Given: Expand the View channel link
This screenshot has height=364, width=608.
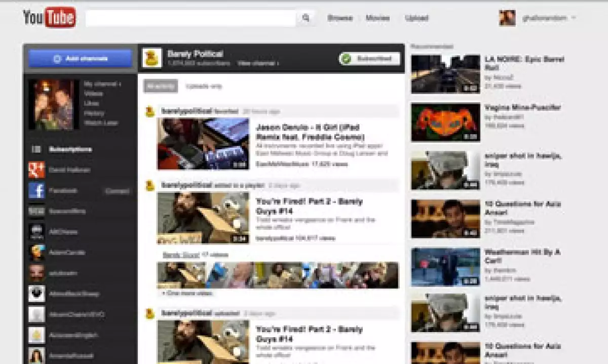Looking at the screenshot, I should click(x=258, y=64).
